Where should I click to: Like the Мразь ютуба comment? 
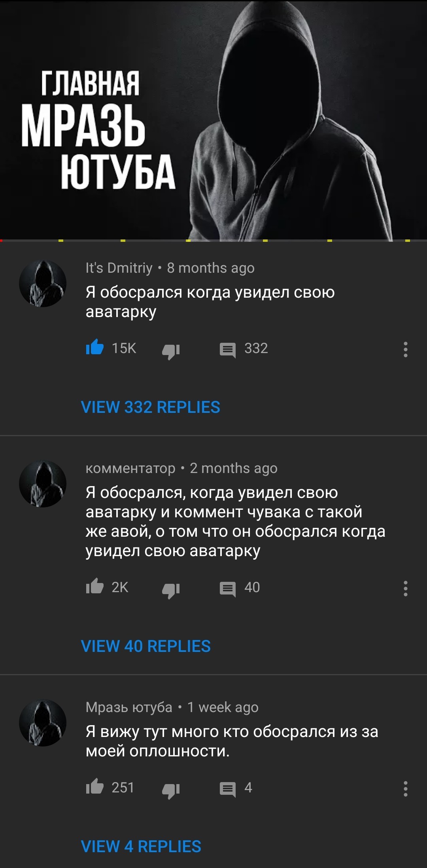point(95,788)
